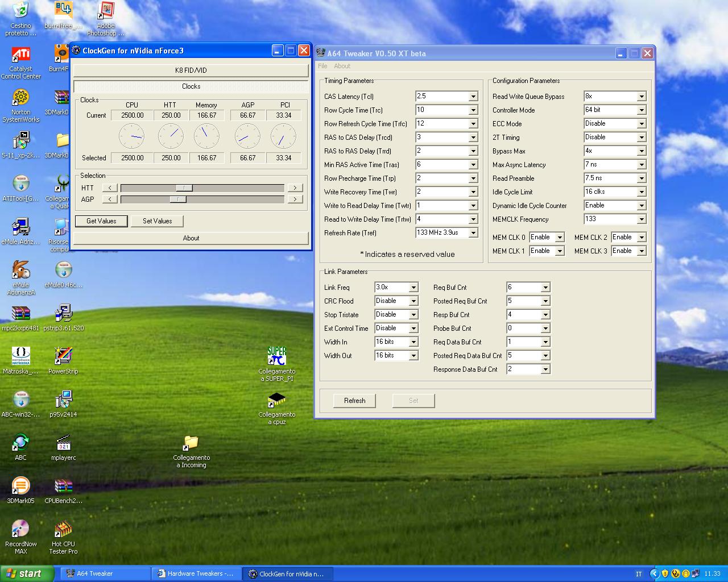Expand the Link Freq dropdown
Viewport: 728px width, 582px height.
click(x=414, y=288)
